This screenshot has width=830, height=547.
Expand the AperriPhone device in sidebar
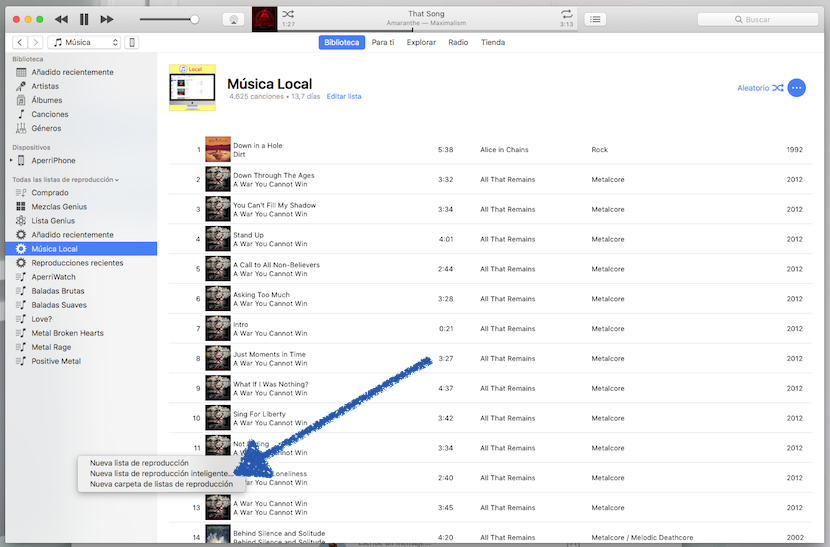[x=11, y=160]
